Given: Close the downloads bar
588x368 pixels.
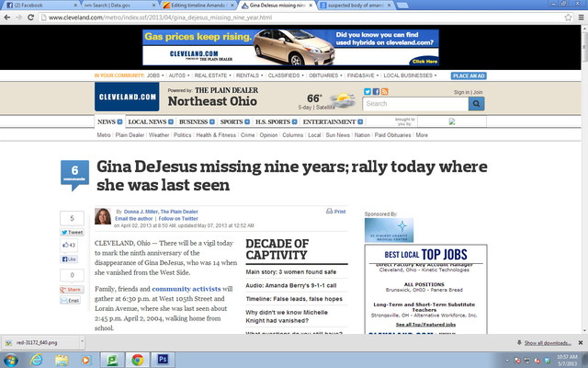Looking at the screenshot, I should pos(581,342).
